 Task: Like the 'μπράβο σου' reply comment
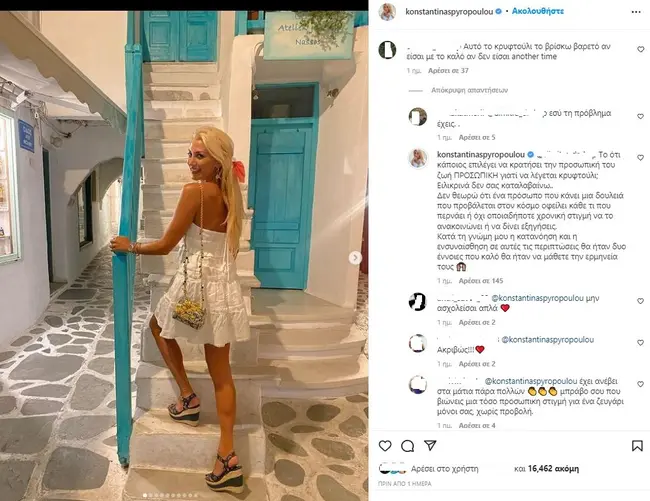tap(640, 384)
